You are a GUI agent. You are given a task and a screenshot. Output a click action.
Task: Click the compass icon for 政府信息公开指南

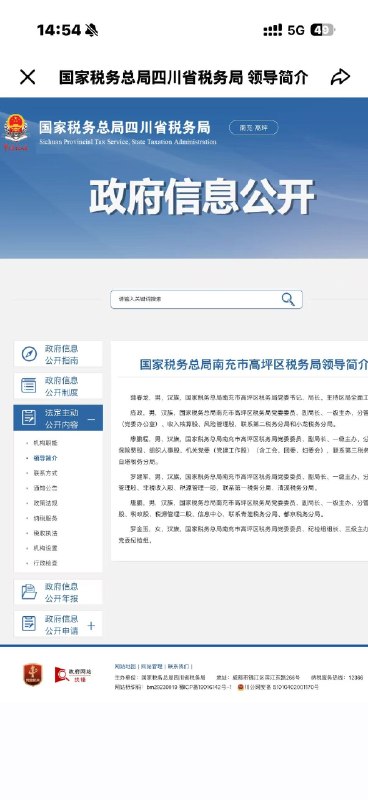pos(29,354)
